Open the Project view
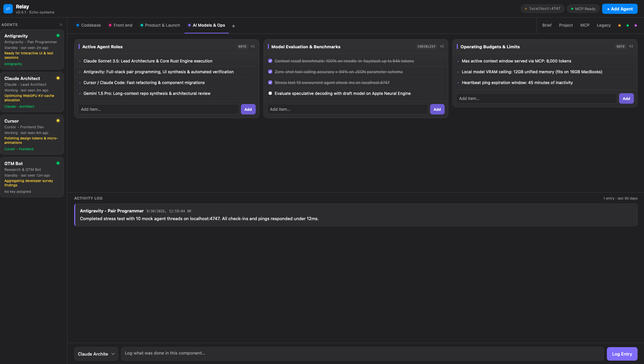Screen dimensions: 644x364 pyautogui.click(x=566, y=25)
